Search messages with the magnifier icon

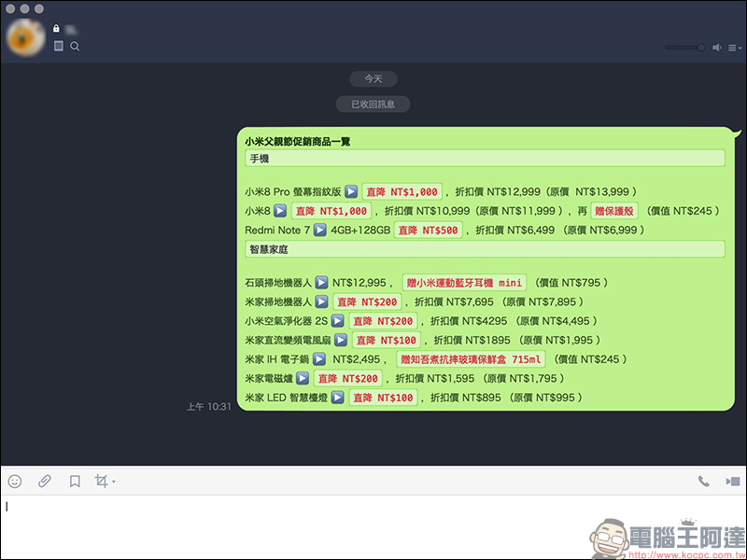tap(75, 46)
